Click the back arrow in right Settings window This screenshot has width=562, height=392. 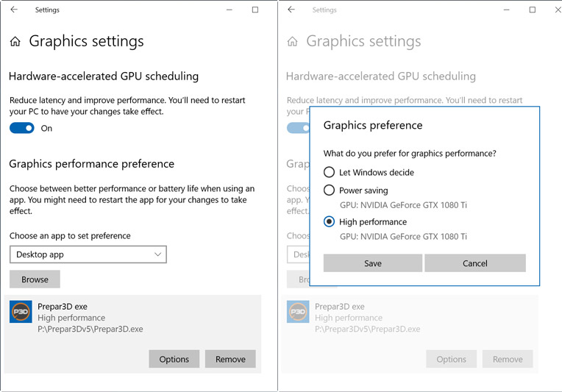click(291, 10)
